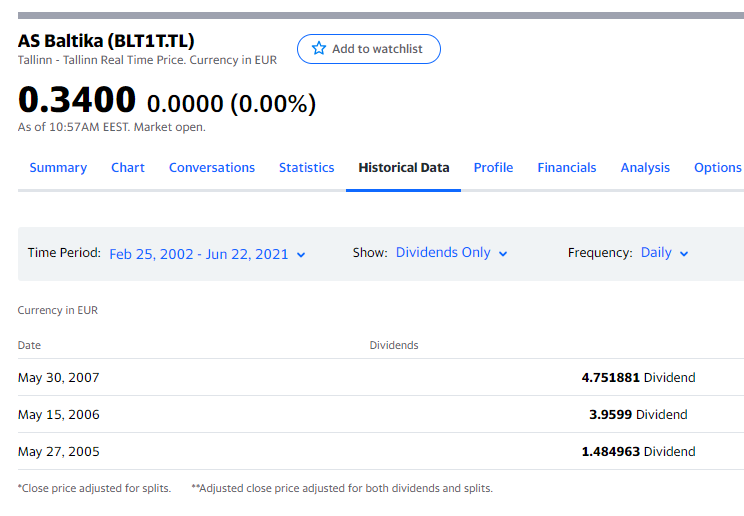
Task: Open the Summary tab
Action: pos(58,168)
